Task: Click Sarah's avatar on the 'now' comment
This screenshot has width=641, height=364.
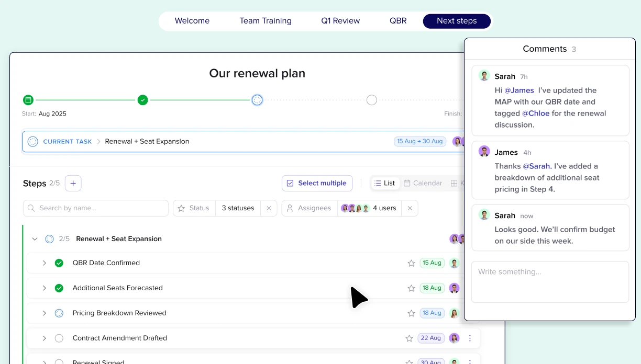Action: tap(484, 215)
